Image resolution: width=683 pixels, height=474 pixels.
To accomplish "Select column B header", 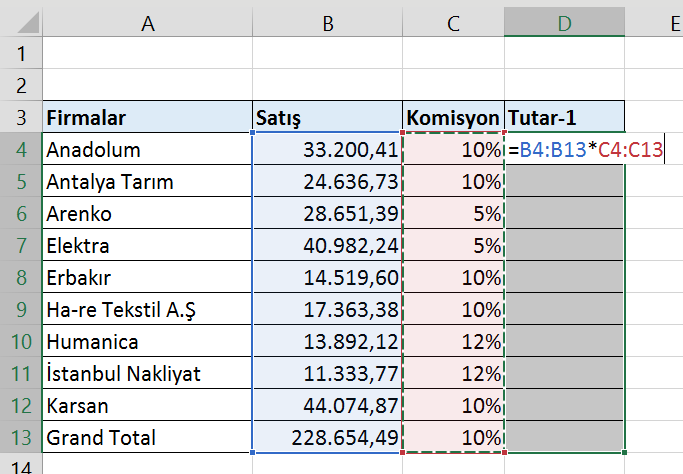I will tap(326, 21).
